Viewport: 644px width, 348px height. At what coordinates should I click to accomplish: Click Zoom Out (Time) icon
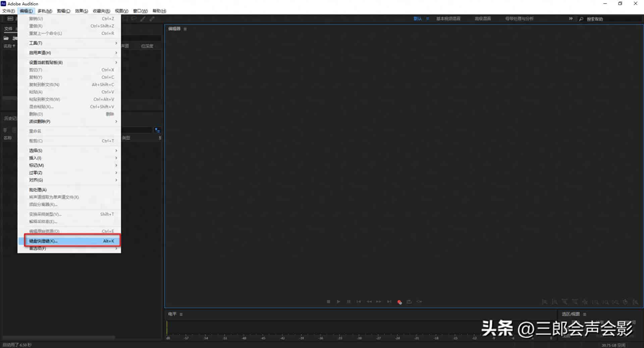[x=575, y=302]
